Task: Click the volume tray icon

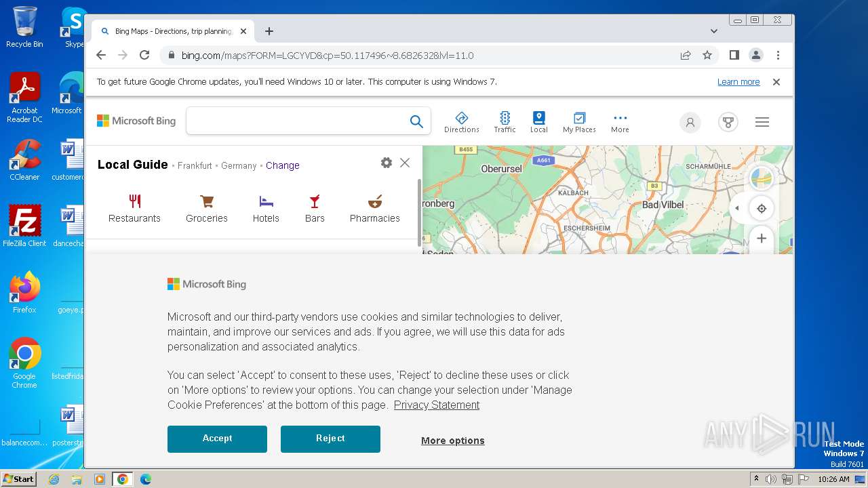Action: (771, 479)
